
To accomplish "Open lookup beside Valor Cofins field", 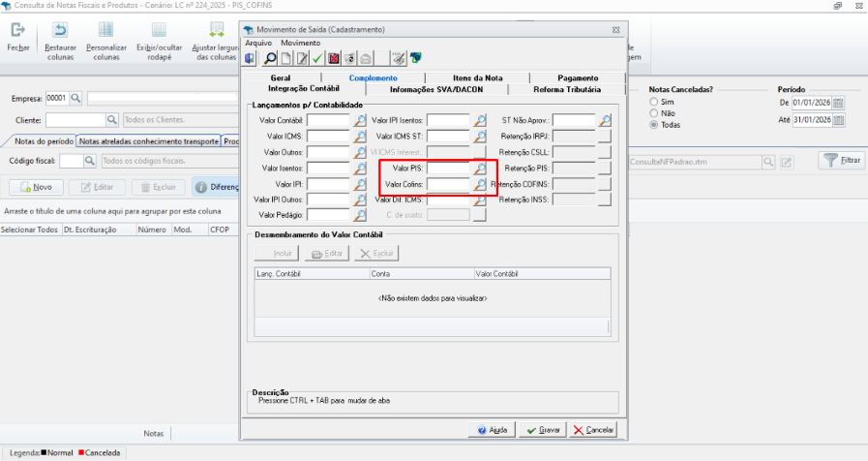I will click(480, 184).
